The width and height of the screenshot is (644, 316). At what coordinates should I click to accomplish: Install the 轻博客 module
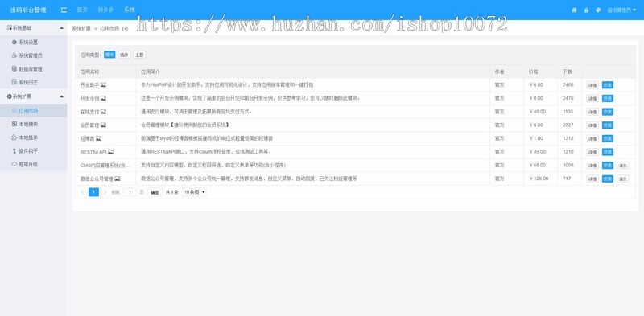coord(608,139)
